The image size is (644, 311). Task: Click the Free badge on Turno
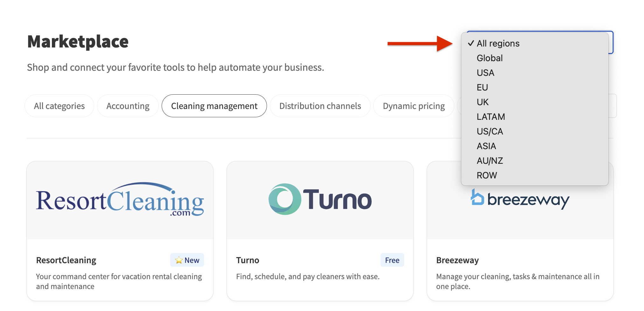[x=392, y=260]
